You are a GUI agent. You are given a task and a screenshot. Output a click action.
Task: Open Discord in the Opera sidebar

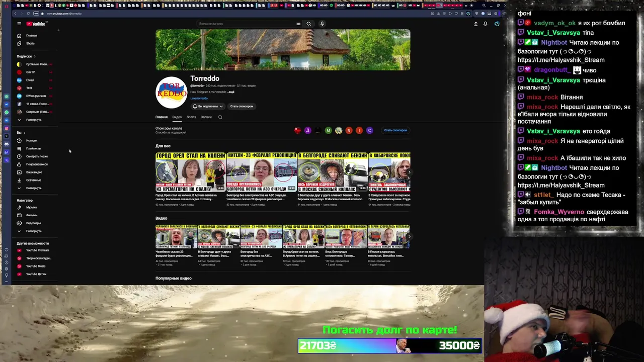point(7,144)
